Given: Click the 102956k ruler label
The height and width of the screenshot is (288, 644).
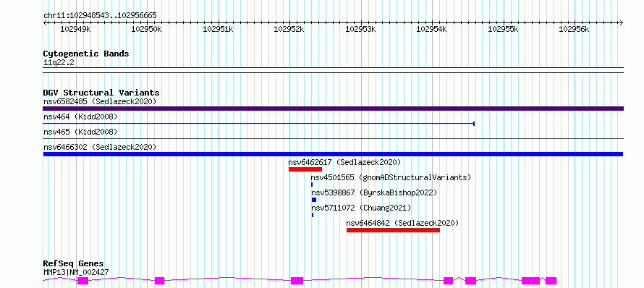Looking at the screenshot, I should (575, 29).
